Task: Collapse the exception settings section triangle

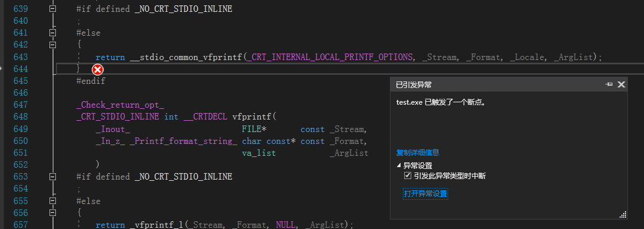Action: pyautogui.click(x=399, y=165)
